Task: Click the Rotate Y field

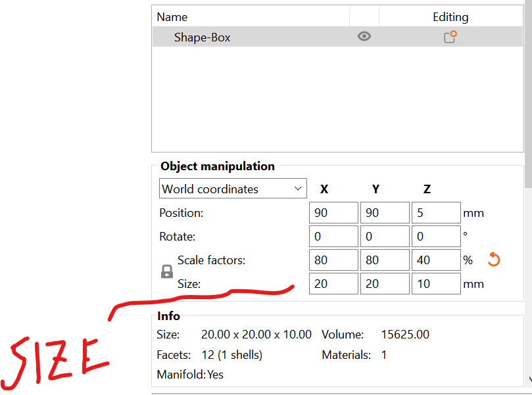Action: click(x=385, y=237)
